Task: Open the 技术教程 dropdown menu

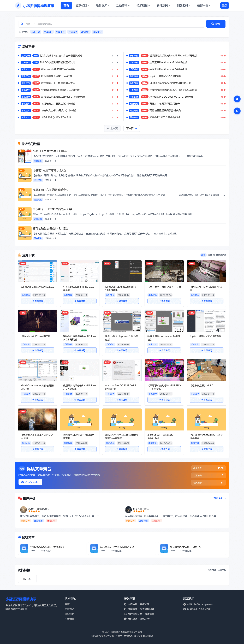Action: click(x=143, y=5)
